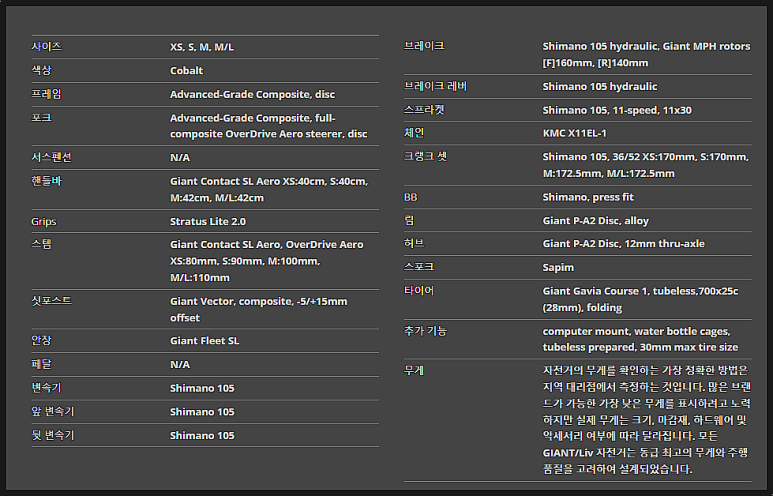Click the '앞 변속기' label
The width and height of the screenshot is (773, 496).
click(x=52, y=412)
